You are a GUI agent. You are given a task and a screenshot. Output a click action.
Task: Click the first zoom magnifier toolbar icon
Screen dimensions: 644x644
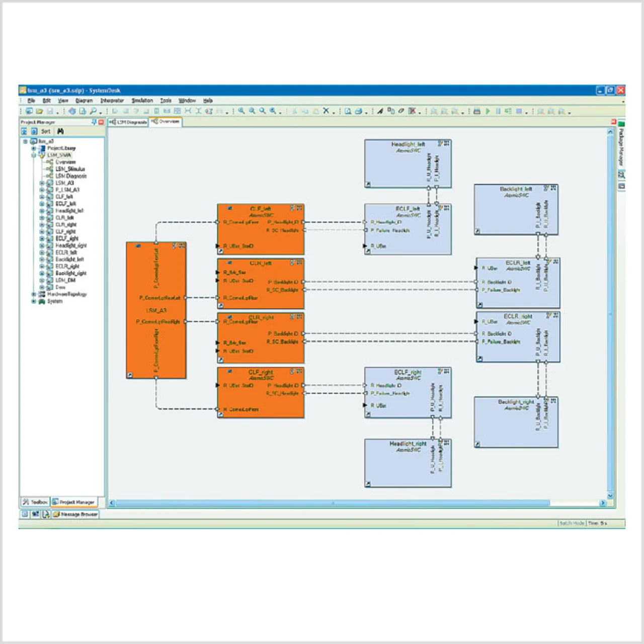pyautogui.click(x=242, y=111)
